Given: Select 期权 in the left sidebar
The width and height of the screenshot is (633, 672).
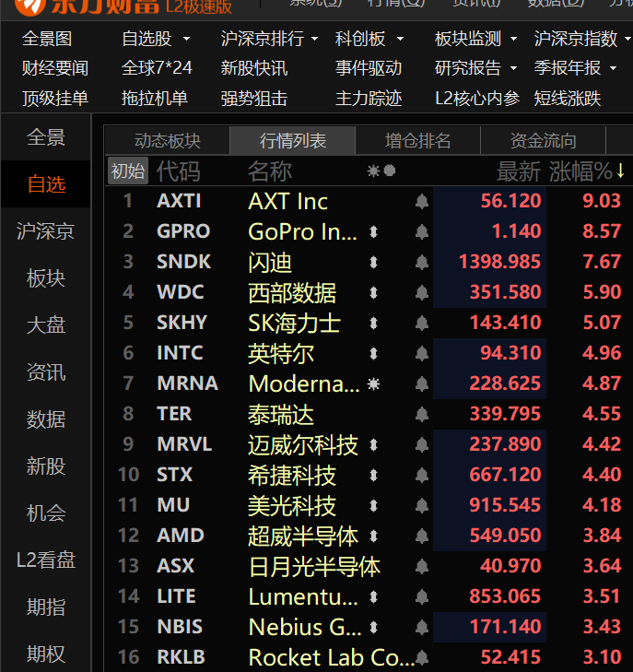Looking at the screenshot, I should pos(46,654).
